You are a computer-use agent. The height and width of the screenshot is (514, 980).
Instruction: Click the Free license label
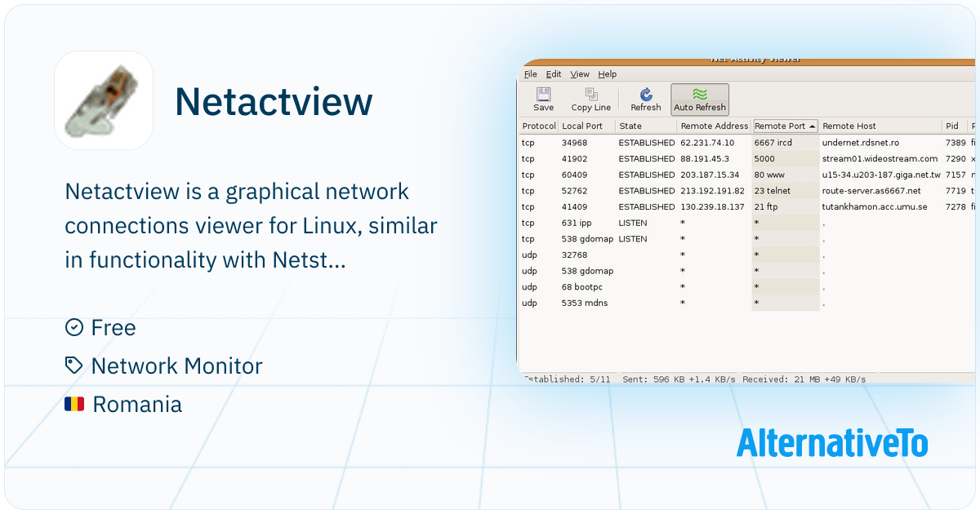114,328
